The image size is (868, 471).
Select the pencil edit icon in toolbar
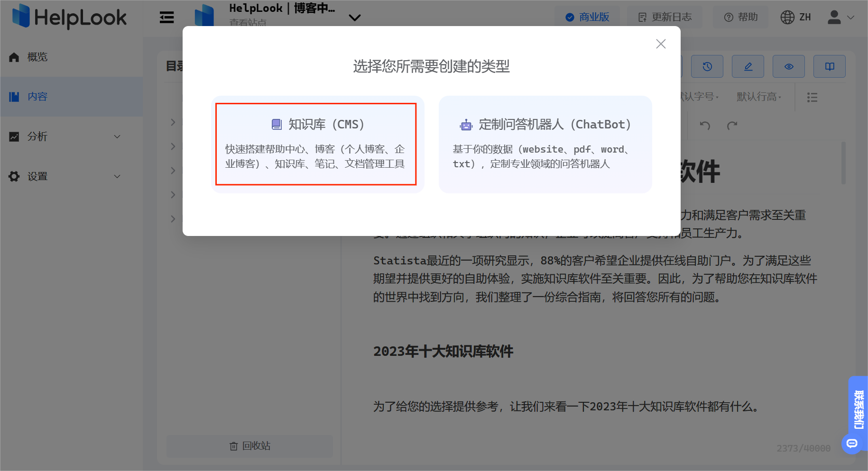point(748,66)
